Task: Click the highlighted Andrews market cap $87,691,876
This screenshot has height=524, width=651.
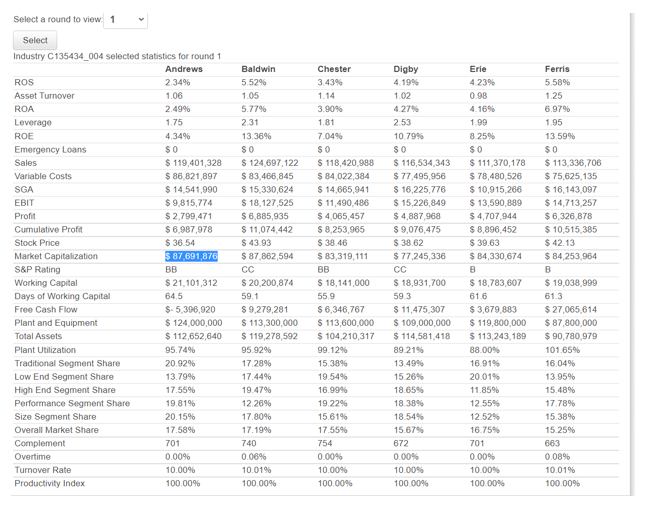Action: coord(191,256)
